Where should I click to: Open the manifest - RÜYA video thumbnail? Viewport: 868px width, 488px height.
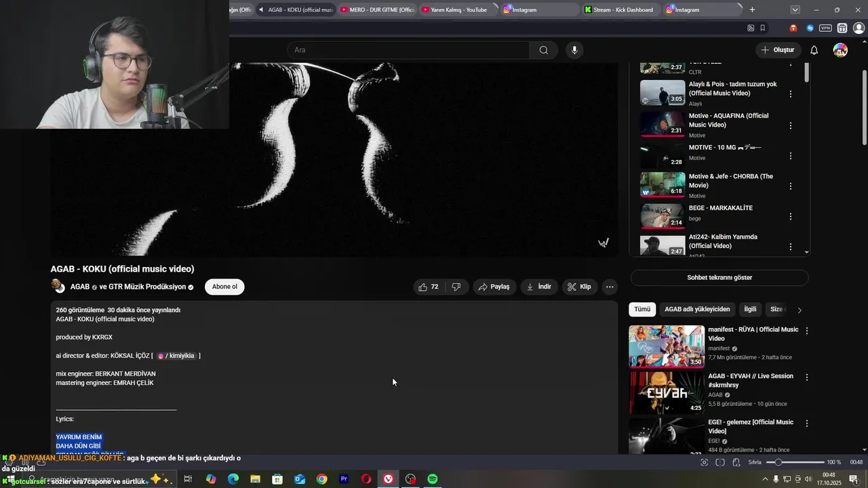tap(667, 346)
